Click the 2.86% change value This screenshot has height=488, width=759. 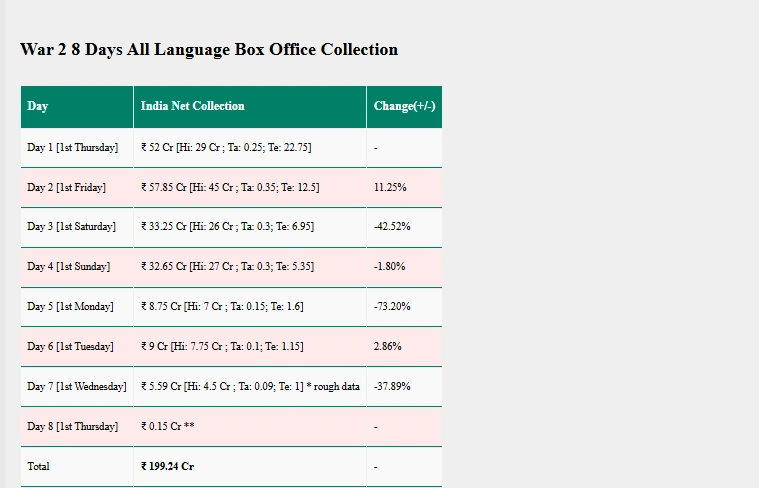[387, 347]
